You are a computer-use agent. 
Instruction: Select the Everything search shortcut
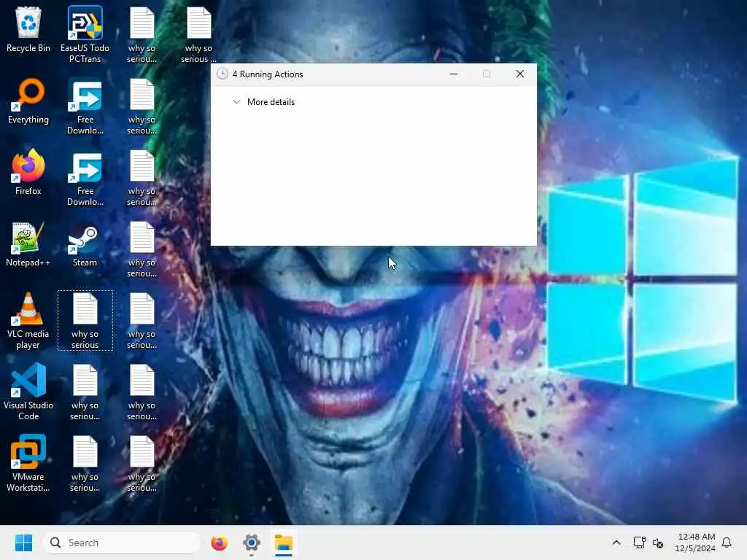point(28,101)
